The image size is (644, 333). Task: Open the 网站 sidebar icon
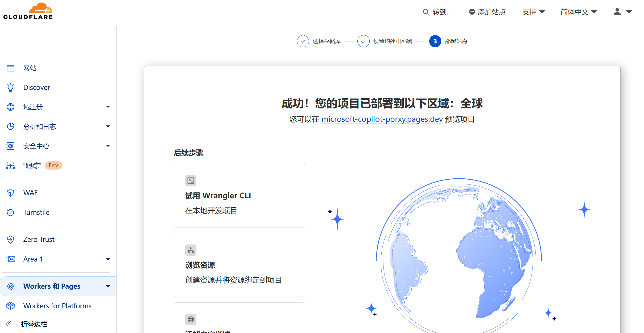[10, 68]
